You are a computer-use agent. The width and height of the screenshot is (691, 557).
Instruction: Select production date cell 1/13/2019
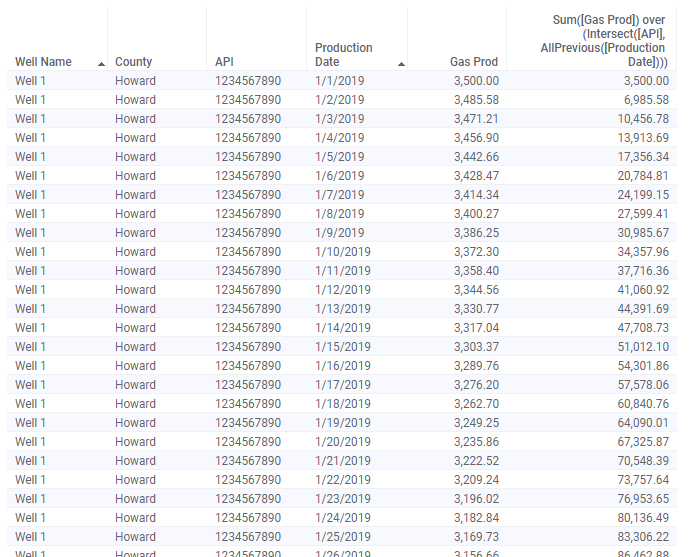pyautogui.click(x=343, y=308)
